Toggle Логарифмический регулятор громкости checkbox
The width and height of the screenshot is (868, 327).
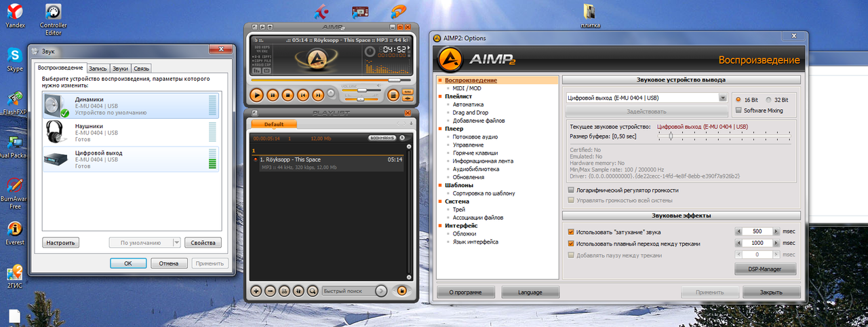623,190
